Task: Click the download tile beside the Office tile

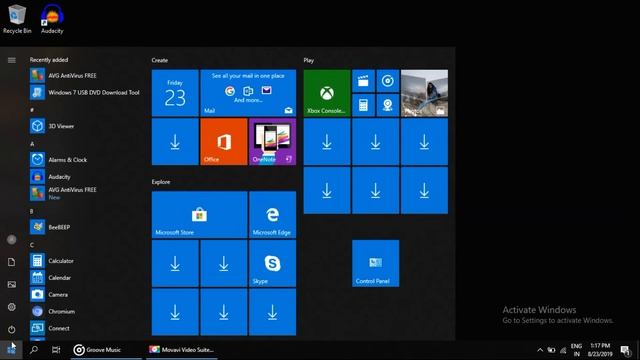Action: (x=175, y=142)
